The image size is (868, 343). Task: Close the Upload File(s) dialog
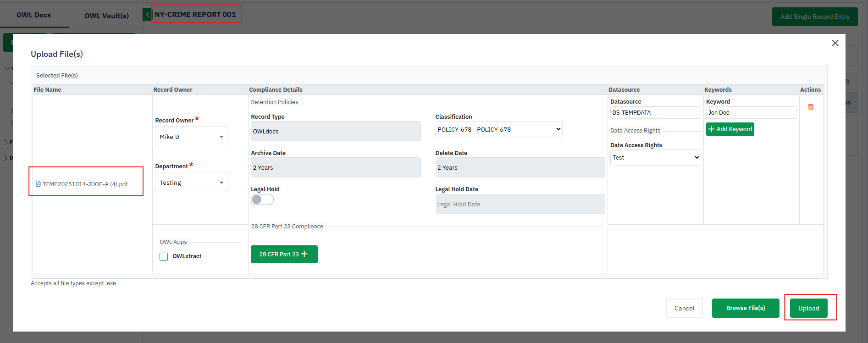click(835, 43)
